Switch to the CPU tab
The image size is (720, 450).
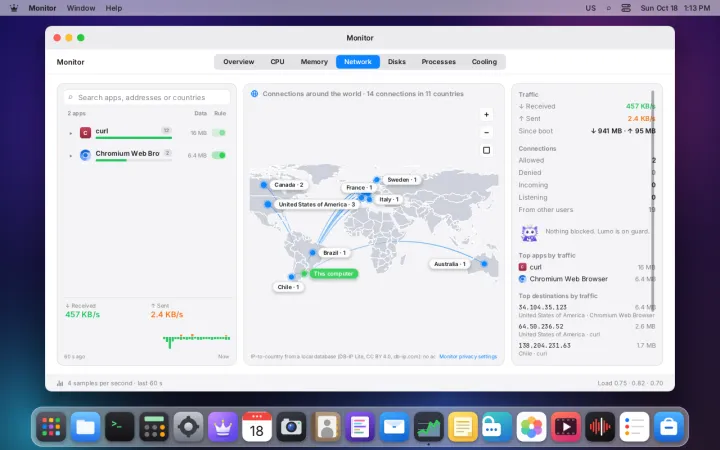277,62
